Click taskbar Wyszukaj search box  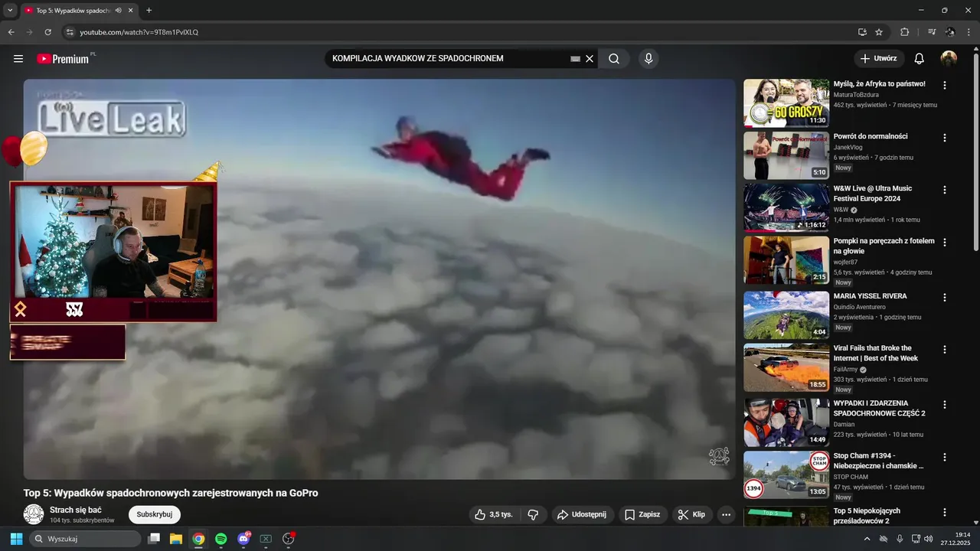point(85,539)
